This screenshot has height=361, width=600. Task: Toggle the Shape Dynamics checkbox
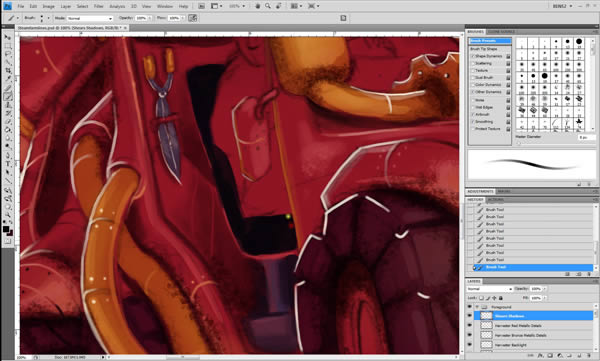coord(473,56)
